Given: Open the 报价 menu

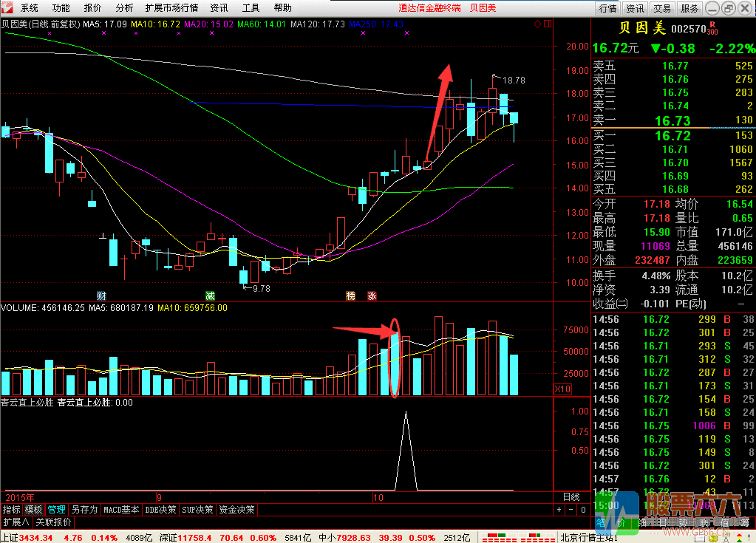Looking at the screenshot, I should [x=92, y=7].
